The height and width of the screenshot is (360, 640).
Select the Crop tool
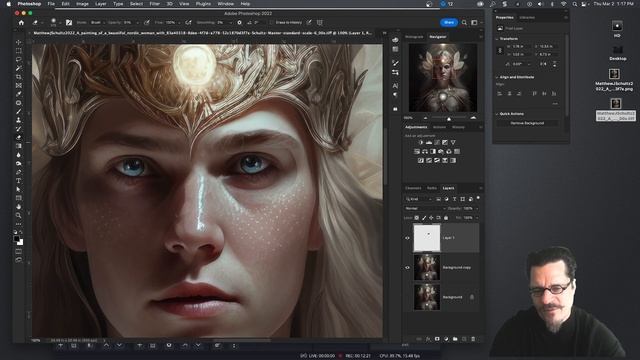(x=19, y=77)
